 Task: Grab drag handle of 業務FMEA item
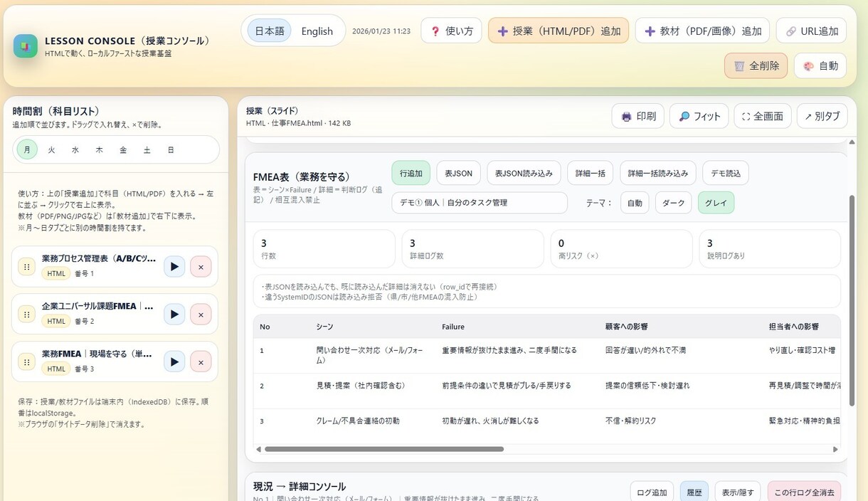[26, 362]
